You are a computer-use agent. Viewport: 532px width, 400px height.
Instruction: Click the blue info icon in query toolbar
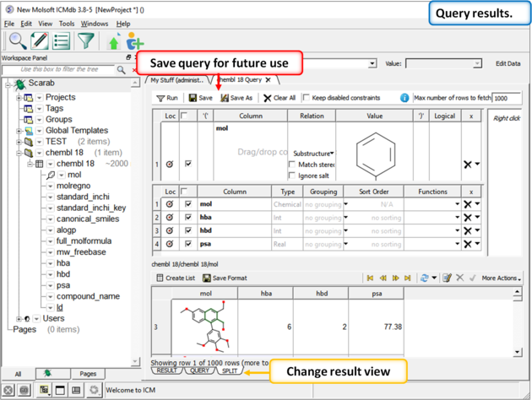click(404, 98)
